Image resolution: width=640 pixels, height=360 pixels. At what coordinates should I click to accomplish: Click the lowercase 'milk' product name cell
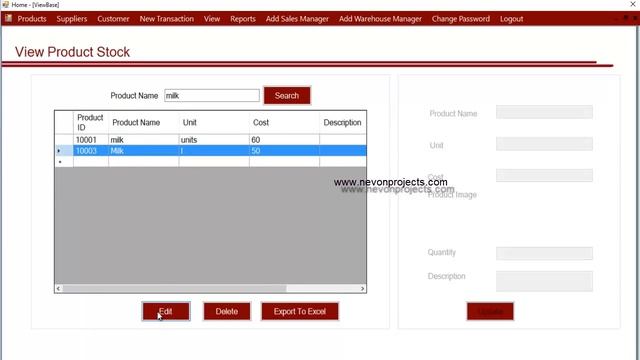(x=143, y=140)
